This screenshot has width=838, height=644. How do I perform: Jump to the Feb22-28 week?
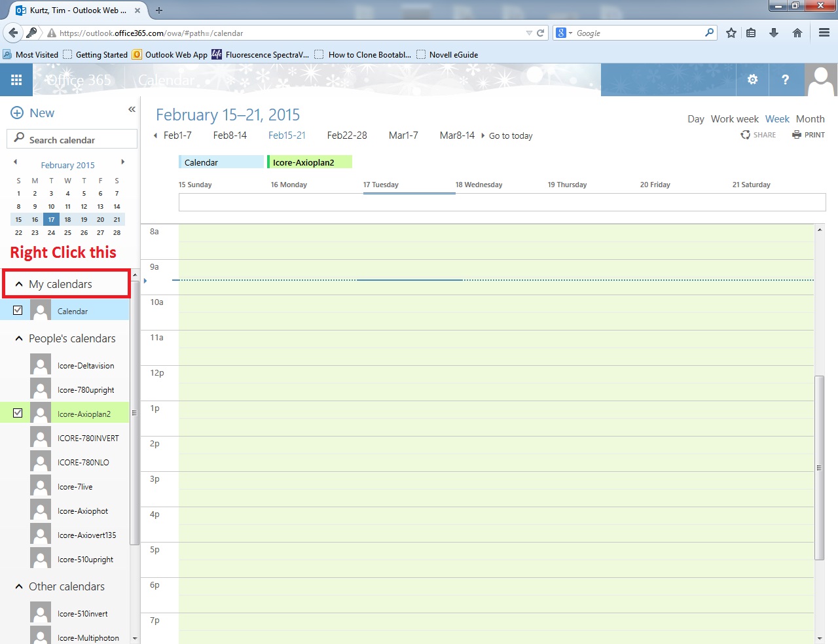[x=347, y=135]
